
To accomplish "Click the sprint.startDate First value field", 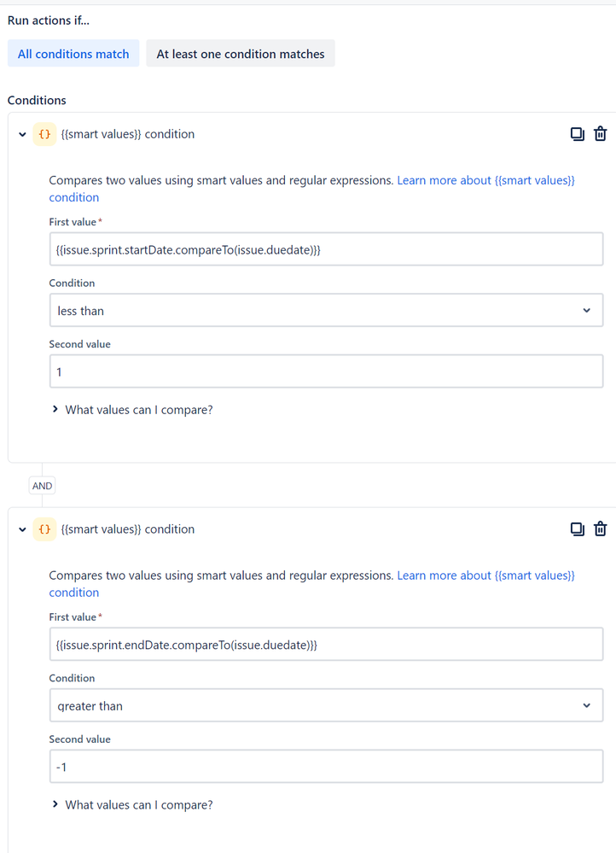I will 326,250.
